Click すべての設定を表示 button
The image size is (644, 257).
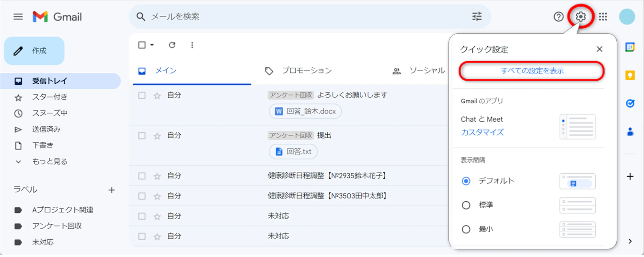[x=531, y=71]
